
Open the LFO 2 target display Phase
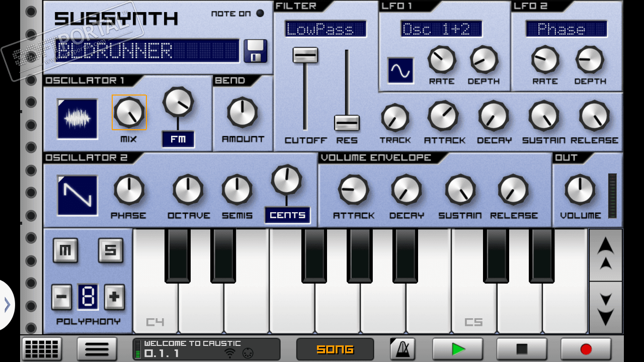(567, 29)
